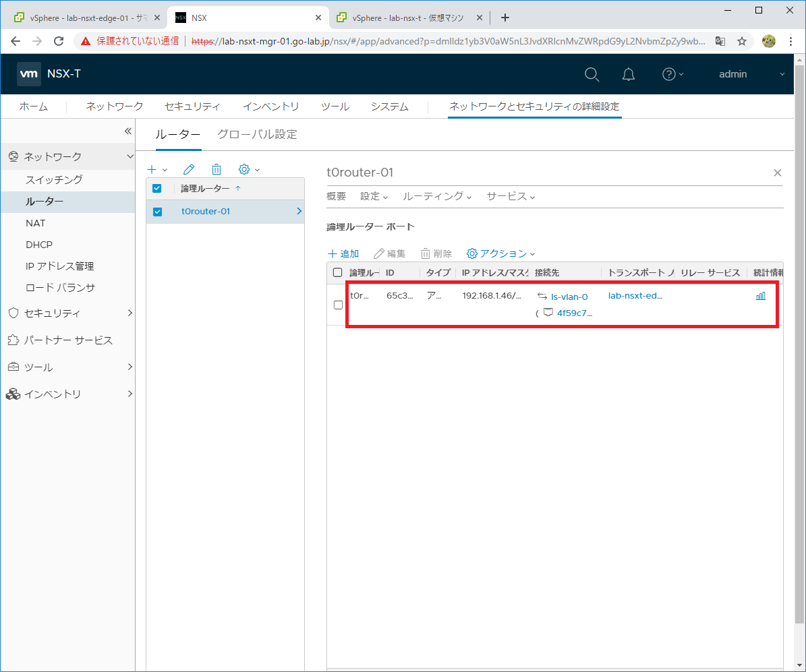Close the NSX browser tab
Viewport: 806px width, 672px height.
318,18
